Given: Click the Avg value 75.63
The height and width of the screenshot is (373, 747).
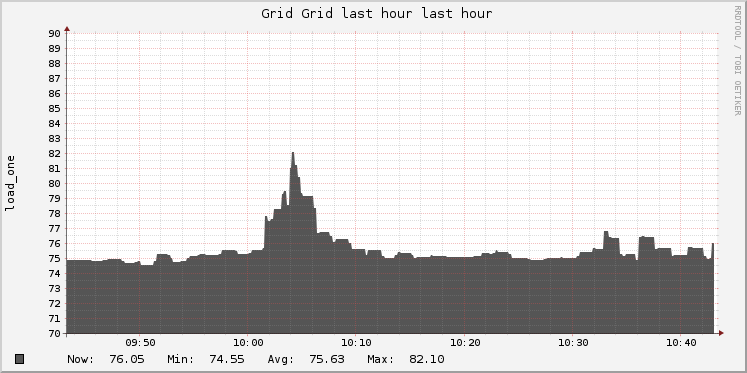Looking at the screenshot, I should coord(326,359).
